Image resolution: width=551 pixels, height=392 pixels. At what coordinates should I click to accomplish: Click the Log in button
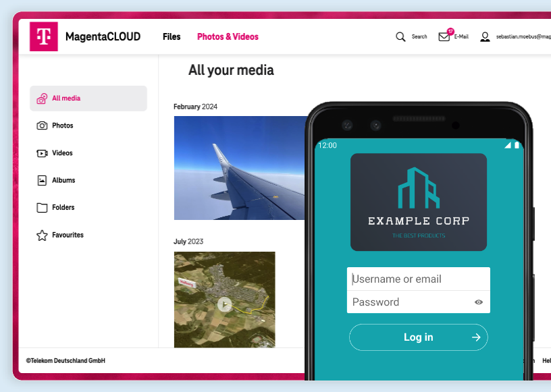pyautogui.click(x=418, y=337)
